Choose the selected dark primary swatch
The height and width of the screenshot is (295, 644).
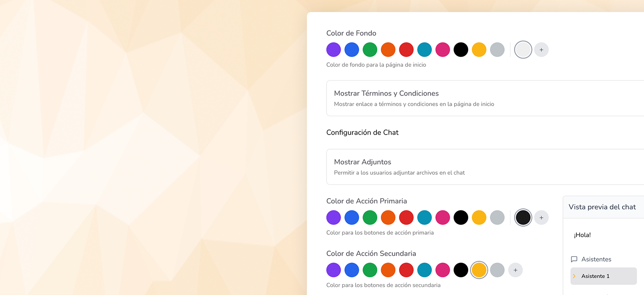click(x=523, y=217)
